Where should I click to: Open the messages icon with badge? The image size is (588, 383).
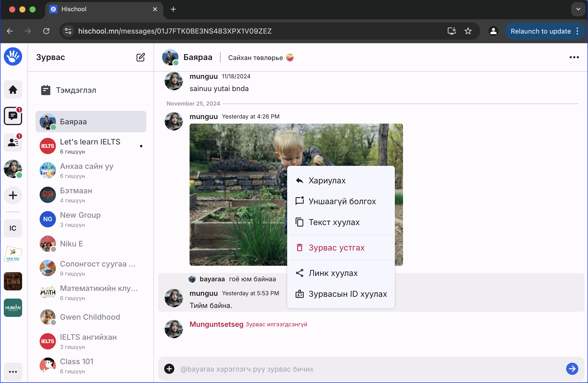13,116
